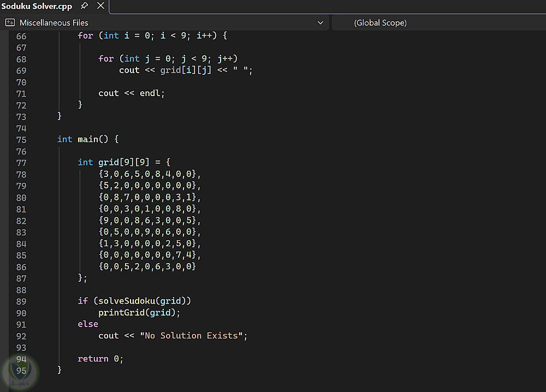The image size is (546, 392).
Task: Click the return 0 statement
Action: pos(100,359)
